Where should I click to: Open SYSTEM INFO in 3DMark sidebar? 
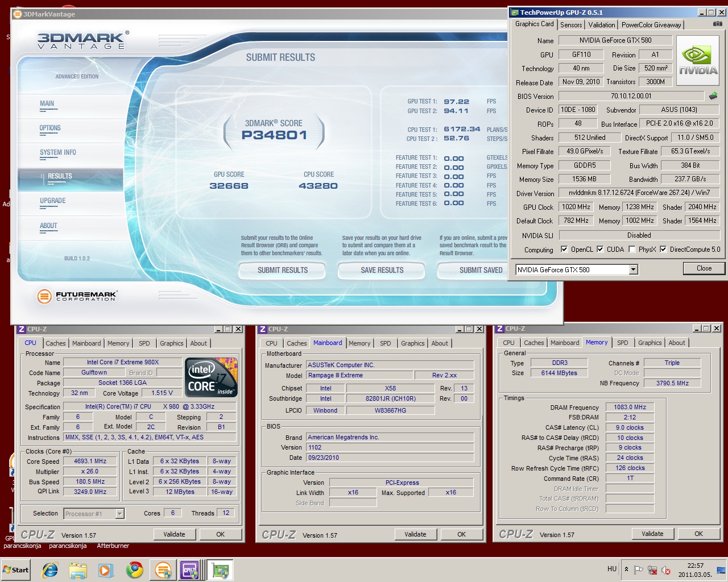pyautogui.click(x=58, y=152)
